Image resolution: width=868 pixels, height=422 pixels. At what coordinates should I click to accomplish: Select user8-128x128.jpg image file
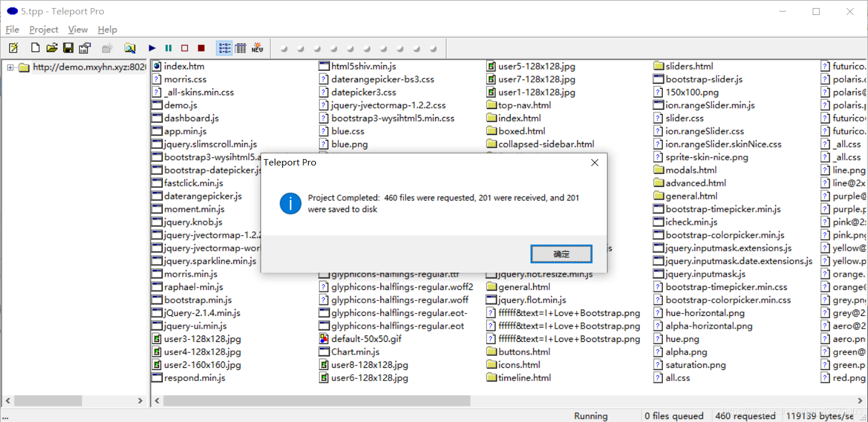364,365
